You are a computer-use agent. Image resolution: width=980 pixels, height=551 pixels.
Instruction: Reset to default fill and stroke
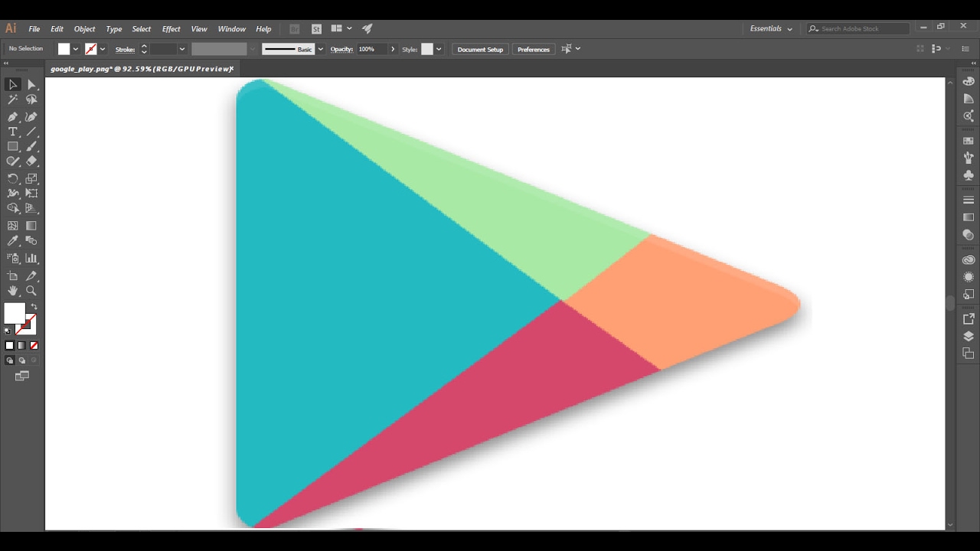(x=8, y=331)
